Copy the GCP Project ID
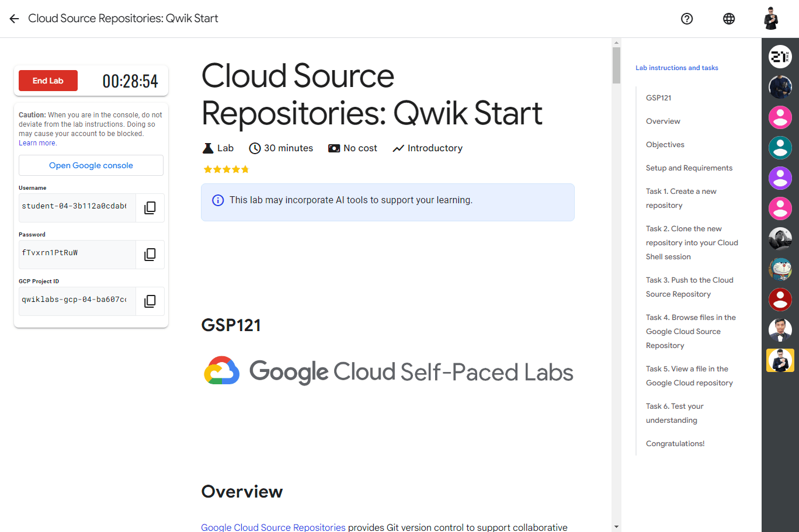The height and width of the screenshot is (532, 799). (150, 301)
